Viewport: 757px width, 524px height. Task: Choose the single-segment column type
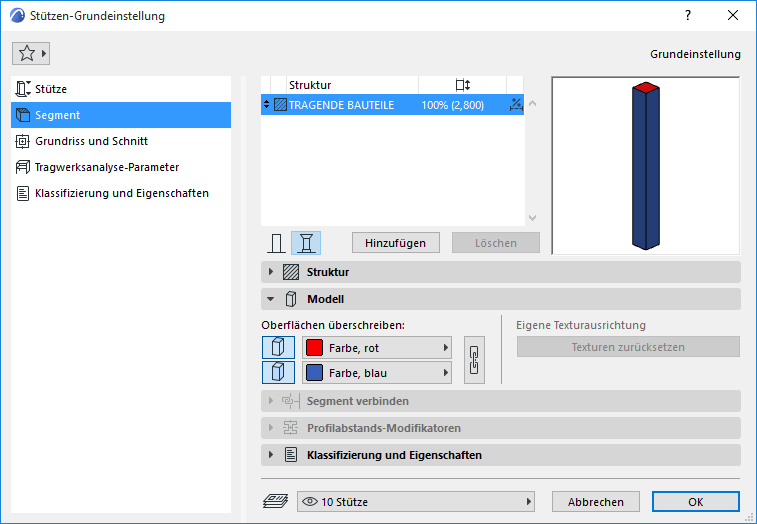coord(276,243)
